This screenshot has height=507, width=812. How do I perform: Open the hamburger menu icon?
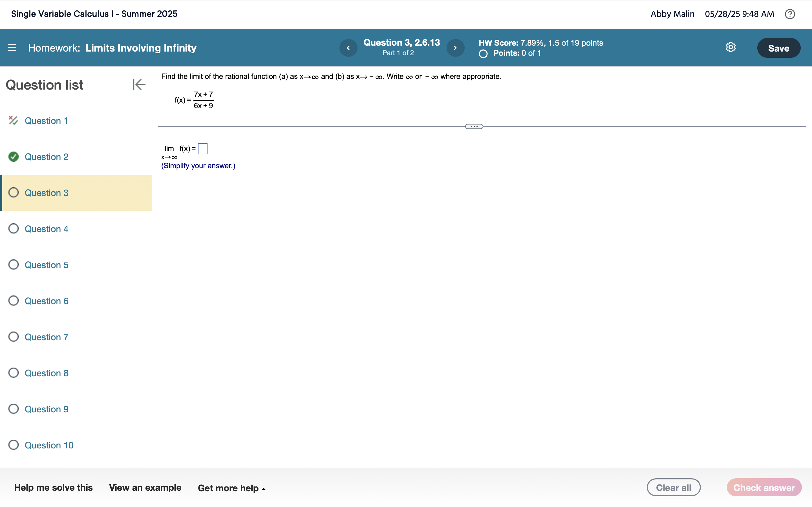coord(12,48)
